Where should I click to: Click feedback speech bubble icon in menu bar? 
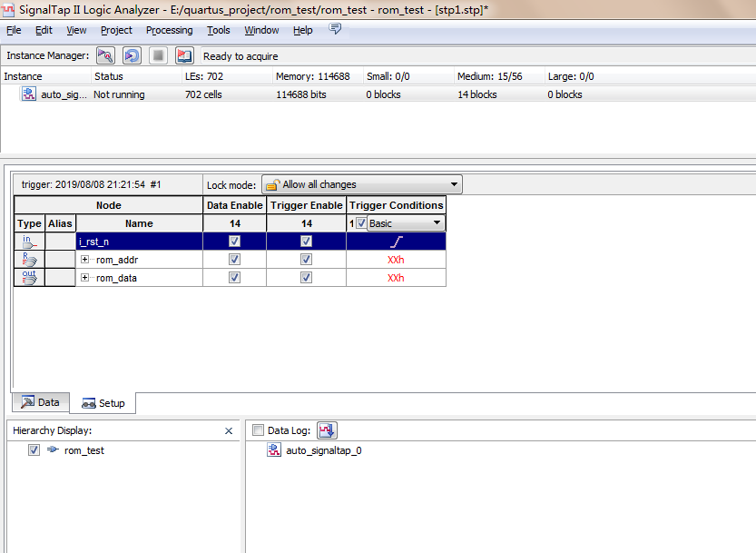point(335,29)
